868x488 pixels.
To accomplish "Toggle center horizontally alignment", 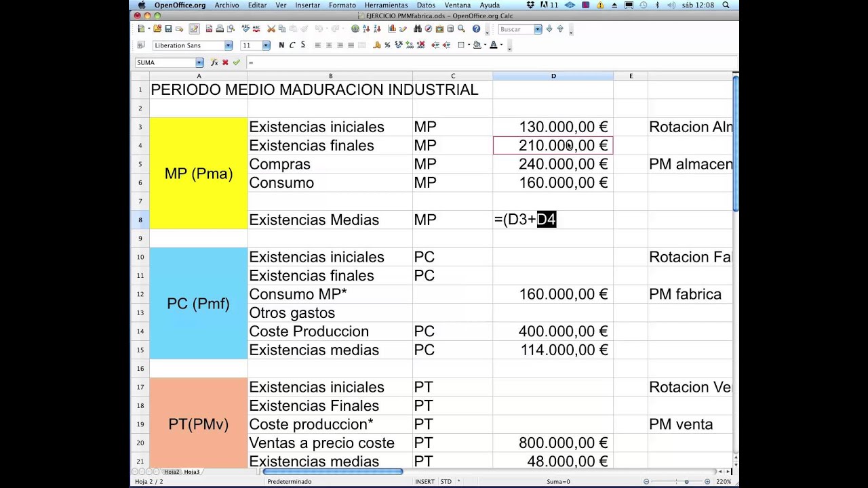I will 329,45.
